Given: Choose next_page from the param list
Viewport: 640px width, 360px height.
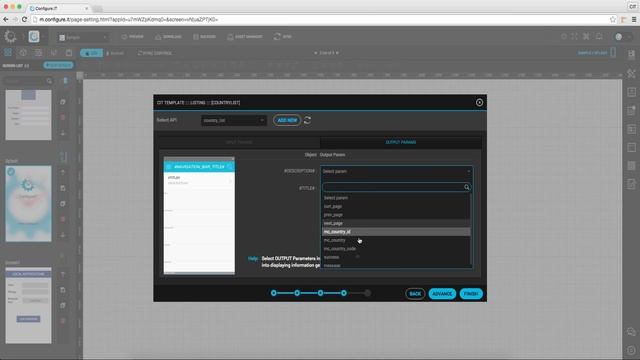Looking at the screenshot, I should (x=396, y=223).
